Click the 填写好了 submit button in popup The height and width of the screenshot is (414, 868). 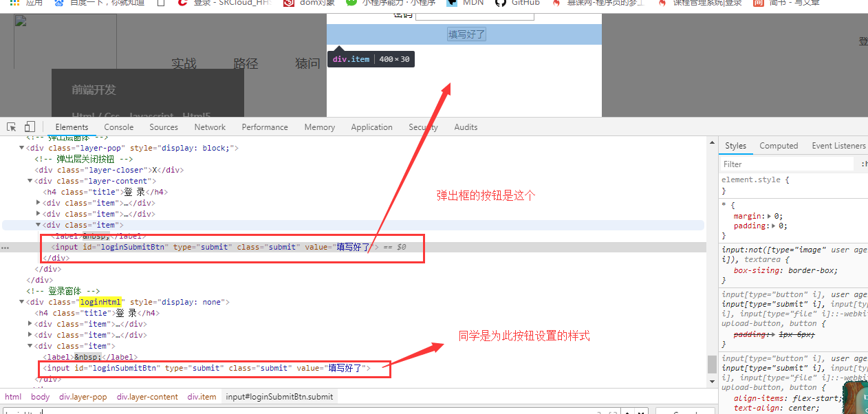[467, 34]
